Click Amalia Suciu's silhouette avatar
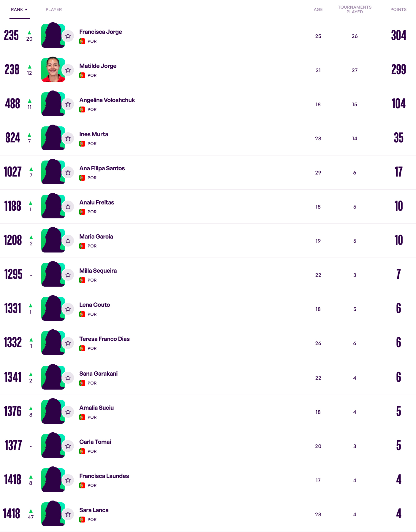Screen dimensions: 416x532 click(x=53, y=411)
